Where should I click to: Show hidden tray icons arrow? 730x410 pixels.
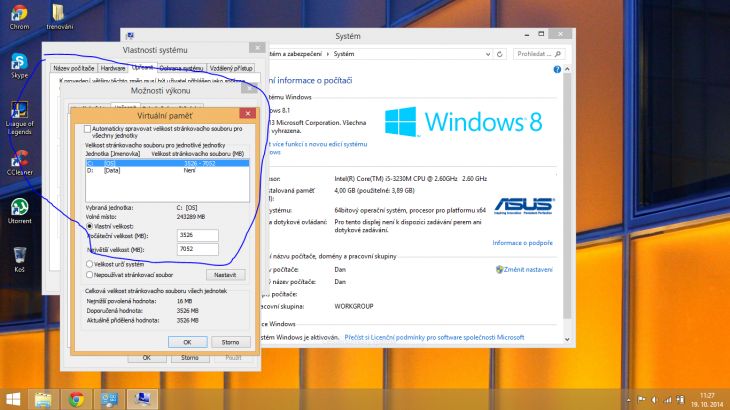[628, 400]
